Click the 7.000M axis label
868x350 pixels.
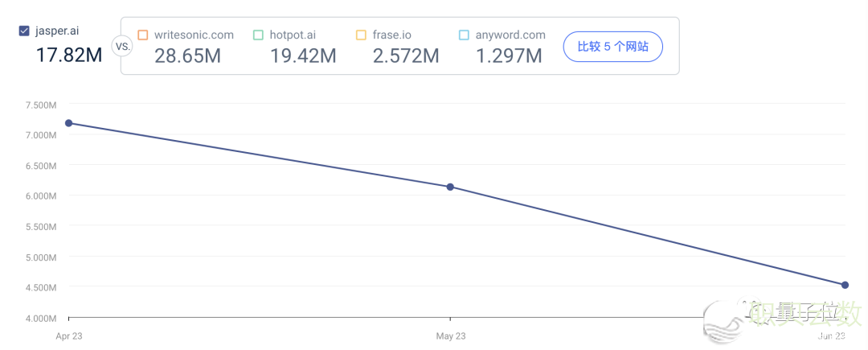41,134
